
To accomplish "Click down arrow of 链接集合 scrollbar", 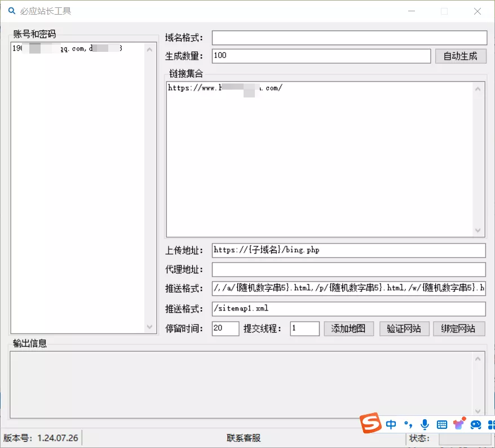I will (x=478, y=230).
